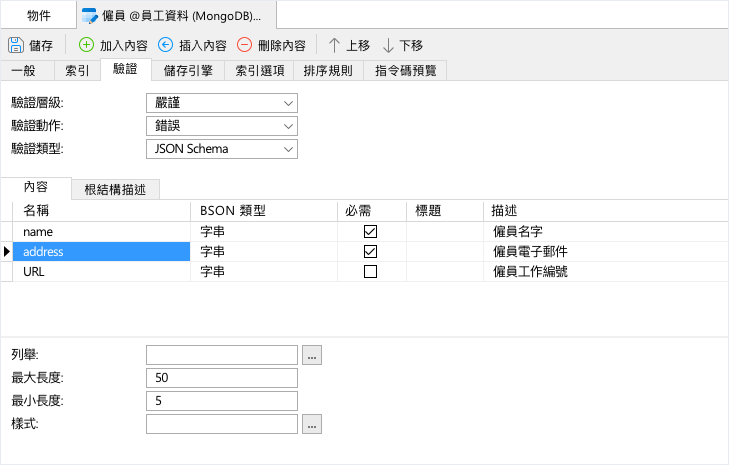Uncheck the 必需 checkbox for address
The image size is (729, 465).
(x=370, y=252)
